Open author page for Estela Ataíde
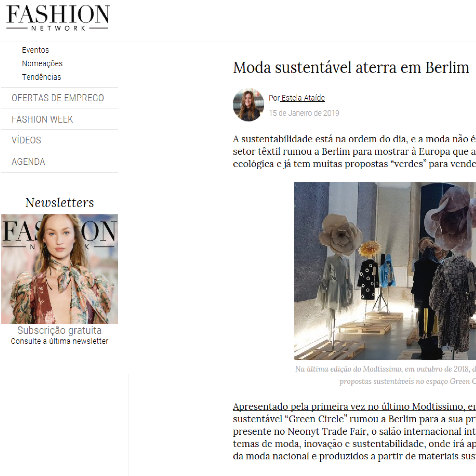The image size is (476, 476). click(303, 98)
